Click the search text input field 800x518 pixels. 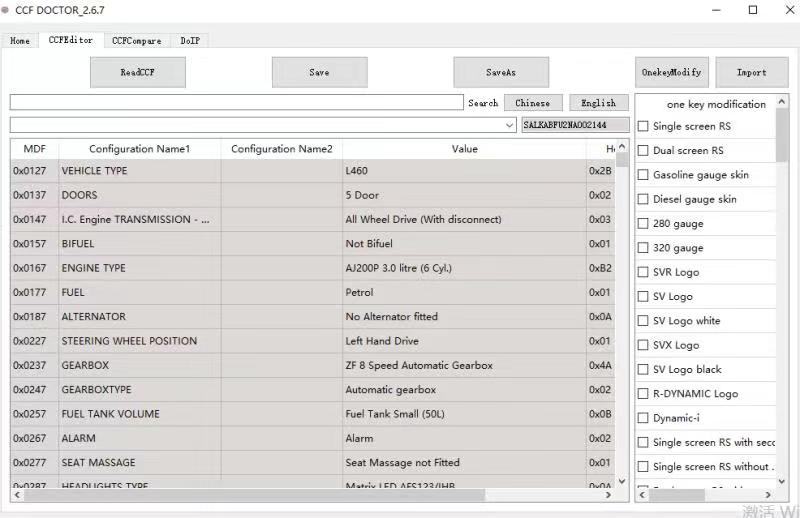click(236, 103)
